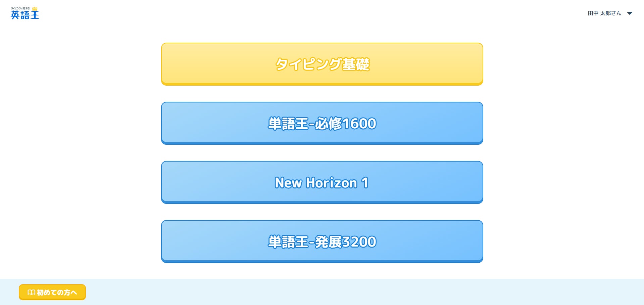This screenshot has width=644, height=305.
Task: Click the 英語王 logo
Action: (x=25, y=14)
